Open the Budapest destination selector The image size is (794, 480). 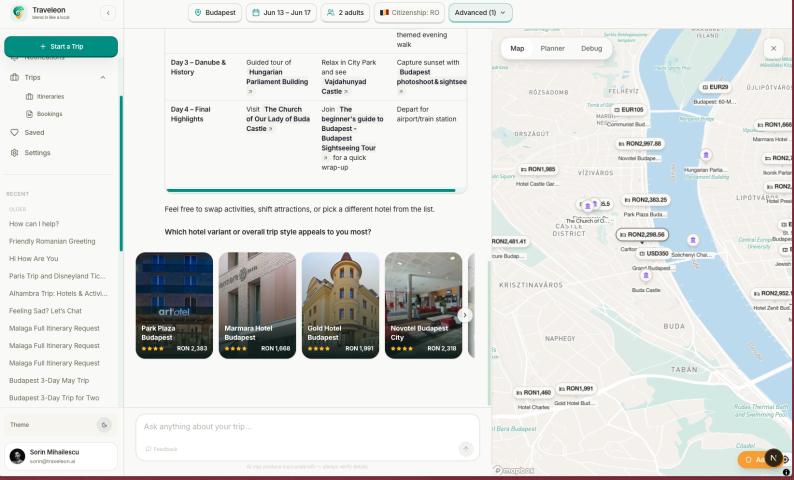coord(215,13)
